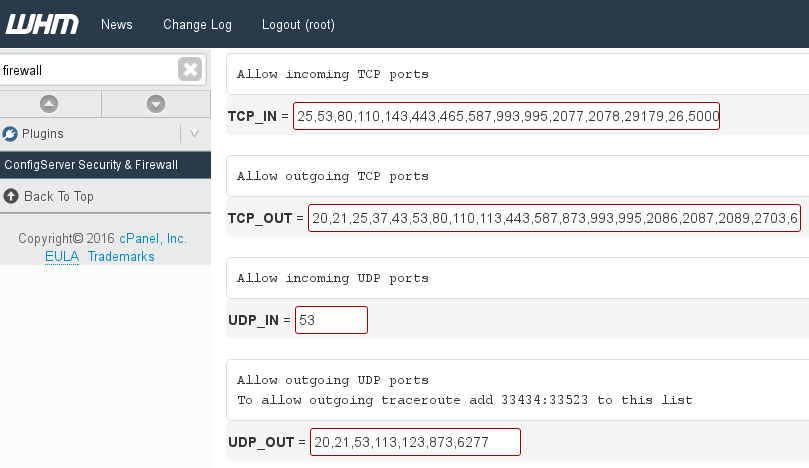Click the down arrow navigation icon

[x=156, y=104]
